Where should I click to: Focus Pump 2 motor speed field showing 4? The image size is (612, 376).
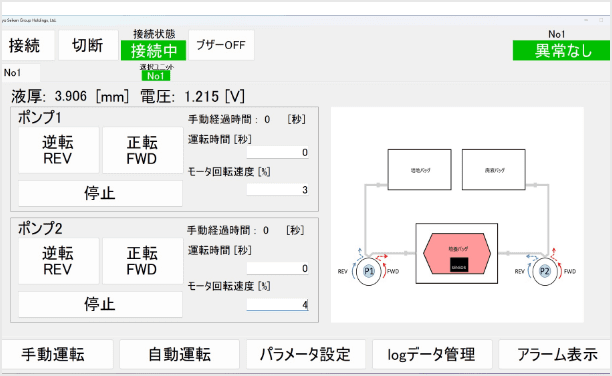(278, 305)
